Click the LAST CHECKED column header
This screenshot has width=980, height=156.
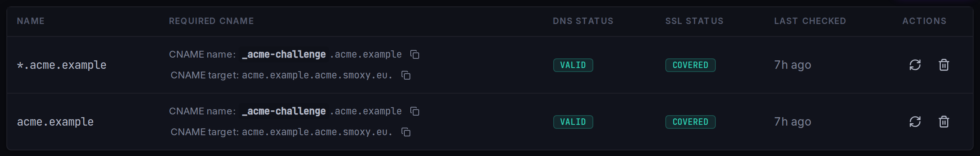pos(810,21)
